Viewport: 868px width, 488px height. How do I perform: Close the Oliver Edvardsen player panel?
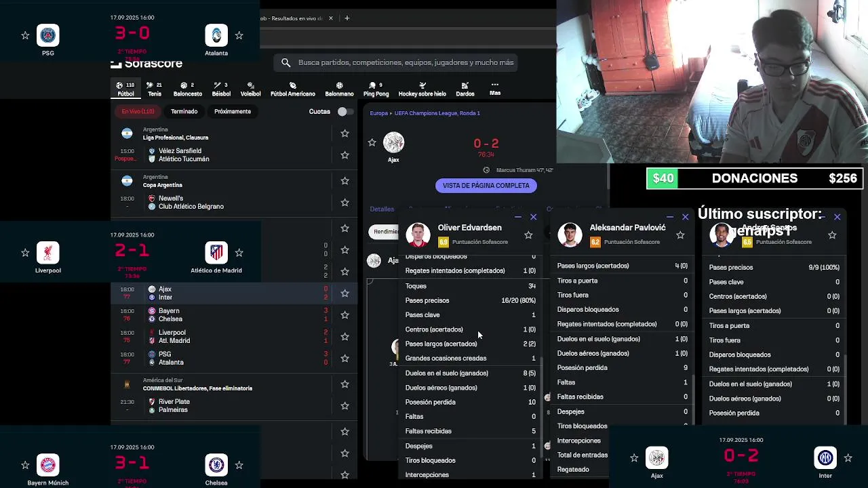(x=533, y=217)
